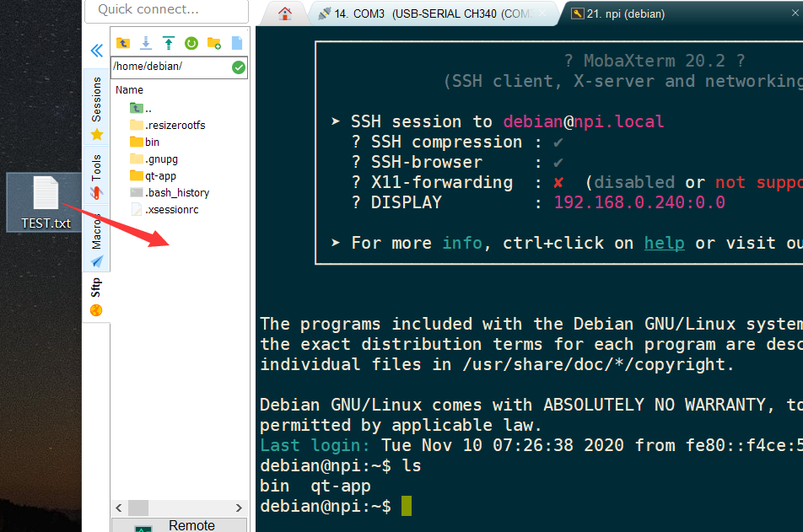The image size is (803, 532).
Task: Select the 21. npi (debian) tab
Action: coord(625,13)
